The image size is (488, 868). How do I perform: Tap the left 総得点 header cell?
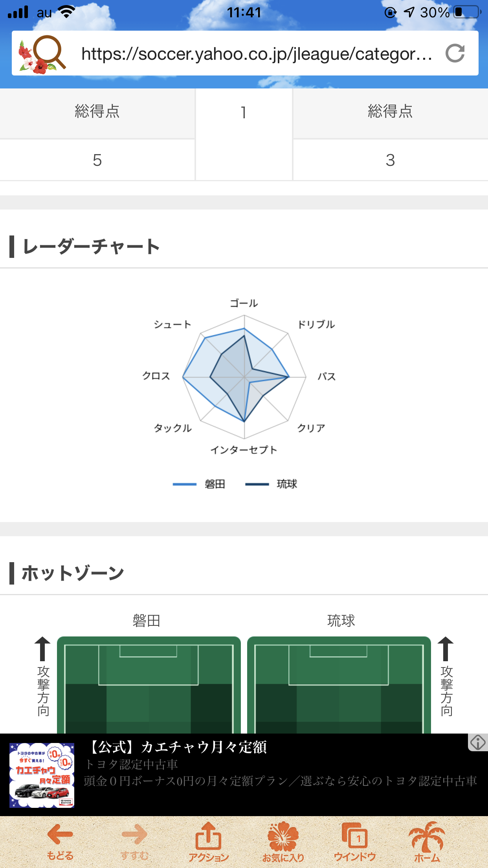pyautogui.click(x=97, y=113)
